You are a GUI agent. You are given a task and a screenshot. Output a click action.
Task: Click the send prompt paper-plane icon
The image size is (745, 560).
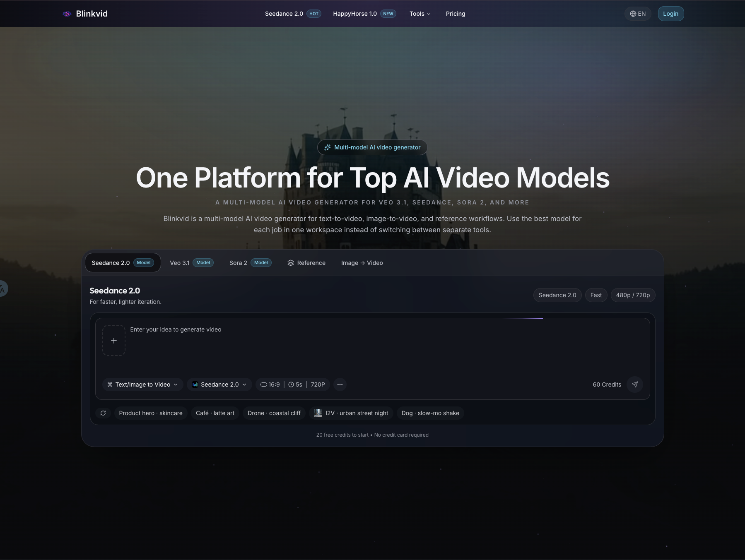pos(634,385)
